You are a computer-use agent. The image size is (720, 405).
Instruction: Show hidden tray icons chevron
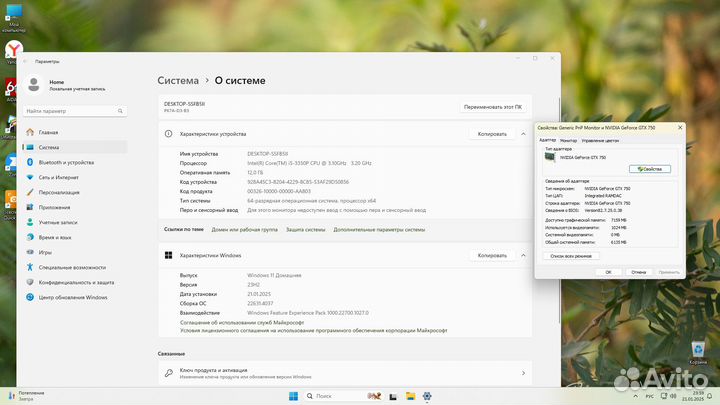tap(636, 396)
